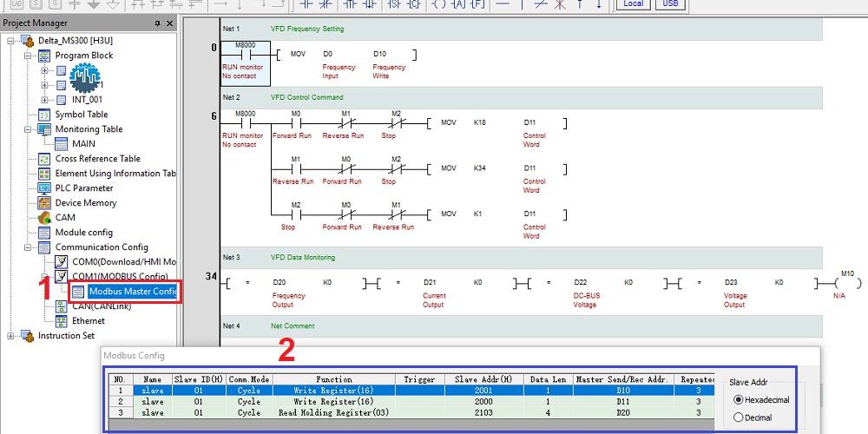
Task: Click step number 34 in the gutter
Action: pyautogui.click(x=211, y=276)
